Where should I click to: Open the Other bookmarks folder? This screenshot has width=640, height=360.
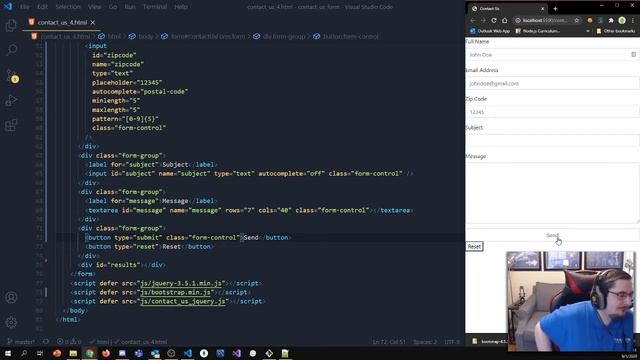point(616,31)
